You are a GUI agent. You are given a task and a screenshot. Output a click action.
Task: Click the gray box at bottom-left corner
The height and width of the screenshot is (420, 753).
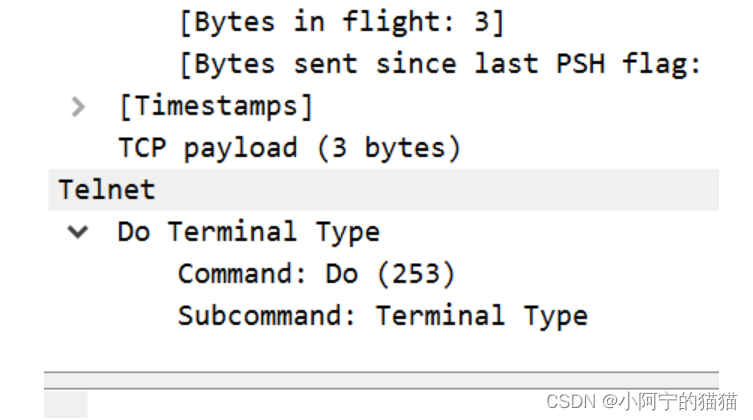tap(66, 405)
